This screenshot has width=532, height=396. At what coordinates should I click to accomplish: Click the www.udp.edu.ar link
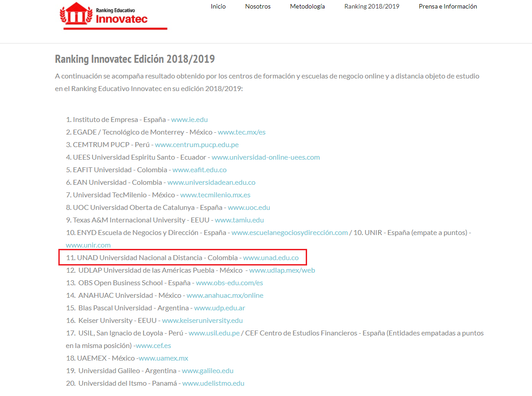point(220,308)
